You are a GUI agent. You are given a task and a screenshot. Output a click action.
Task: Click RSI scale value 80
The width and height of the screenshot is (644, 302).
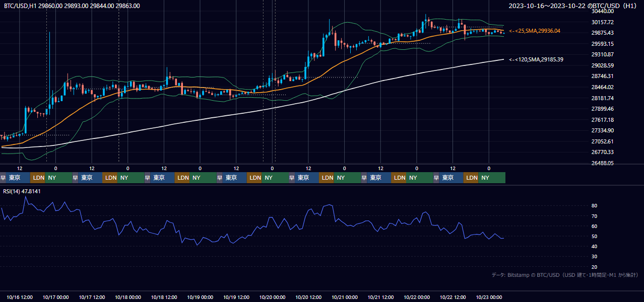pyautogui.click(x=595, y=206)
